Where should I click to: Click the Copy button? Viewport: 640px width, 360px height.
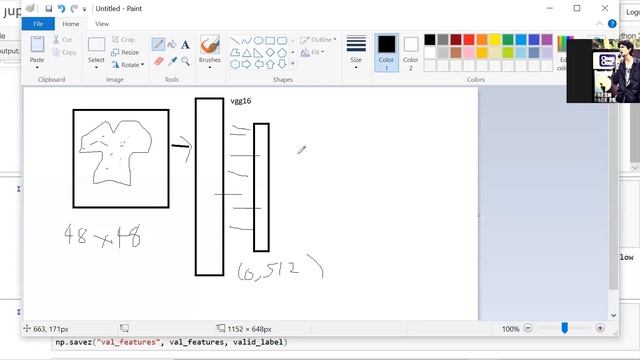[64, 52]
